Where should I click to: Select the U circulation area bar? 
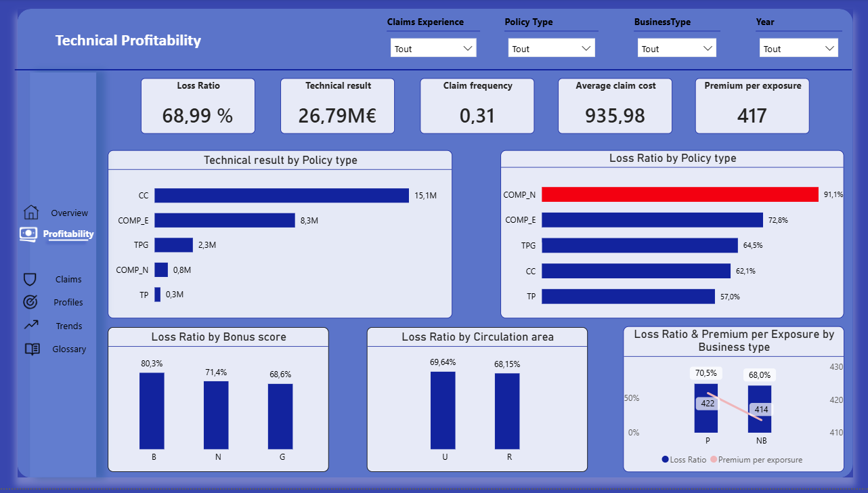tap(443, 410)
